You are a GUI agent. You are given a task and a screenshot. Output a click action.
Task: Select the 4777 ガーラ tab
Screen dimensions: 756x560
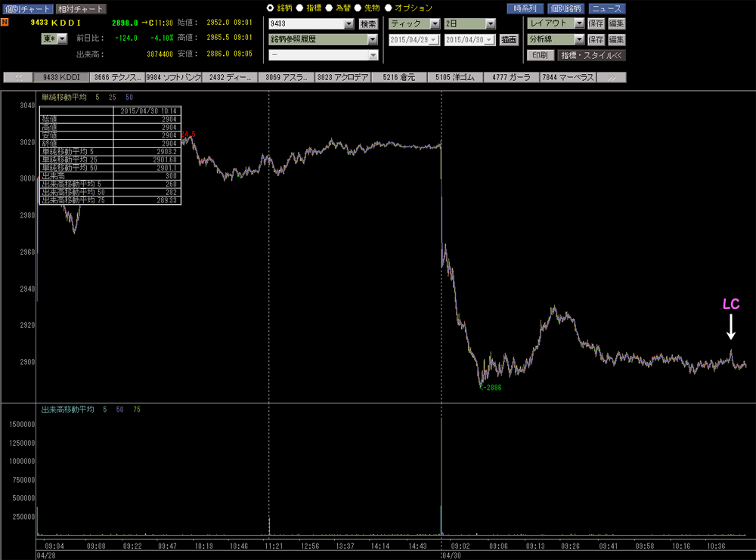pyautogui.click(x=512, y=78)
